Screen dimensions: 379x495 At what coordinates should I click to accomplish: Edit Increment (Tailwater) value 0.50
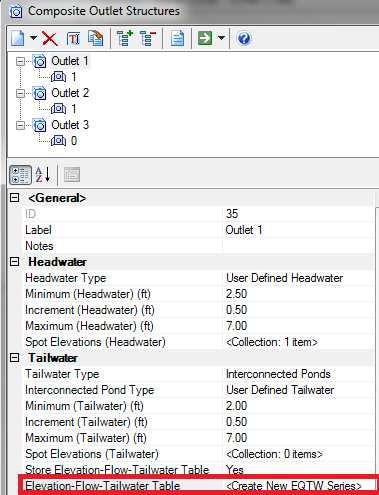(298, 422)
